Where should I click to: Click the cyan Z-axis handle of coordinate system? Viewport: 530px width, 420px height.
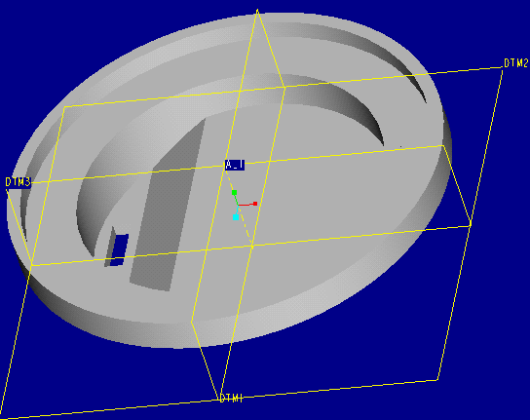(236, 217)
